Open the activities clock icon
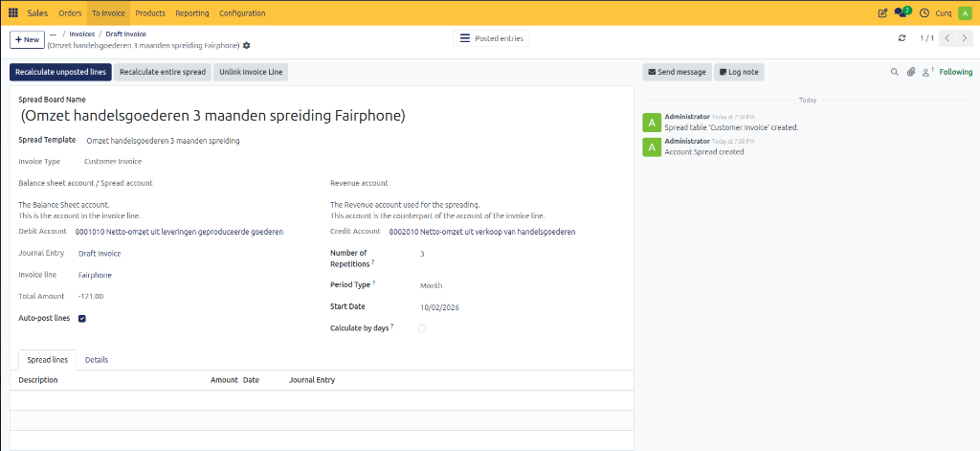The height and width of the screenshot is (451, 980). click(924, 12)
